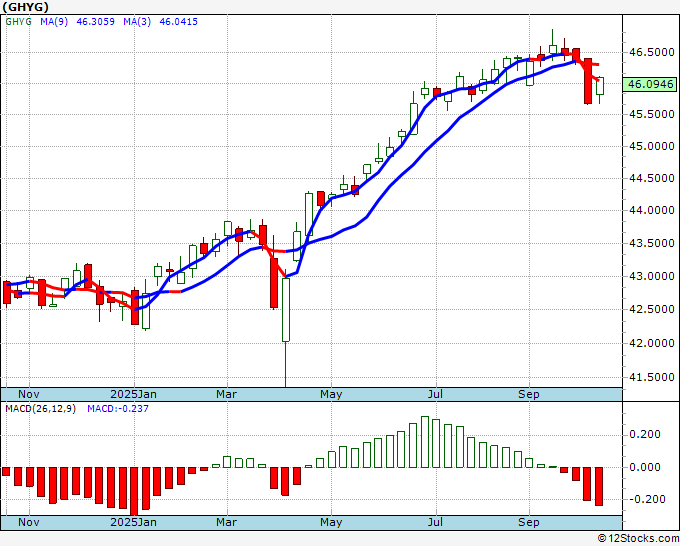
Task: Click Sep on the MACD panel axis
Action: point(529,522)
